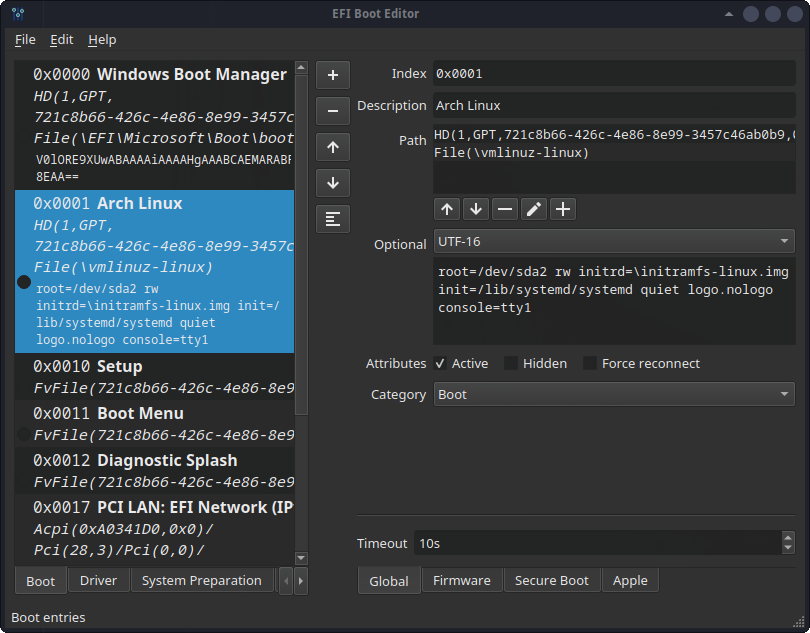Add a new boot entry with plus button
The width and height of the screenshot is (810, 633).
pos(333,75)
